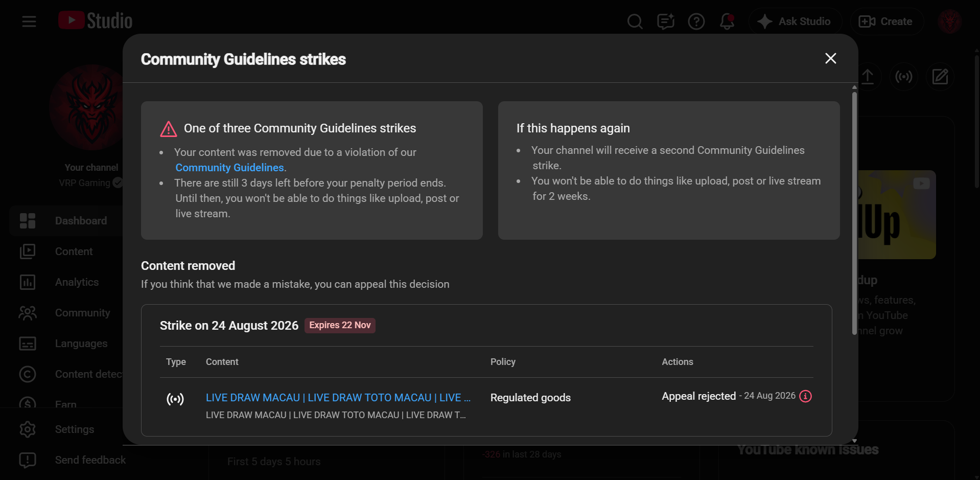This screenshot has height=480, width=980.
Task: Click the create post pencil icon
Action: click(x=940, y=77)
